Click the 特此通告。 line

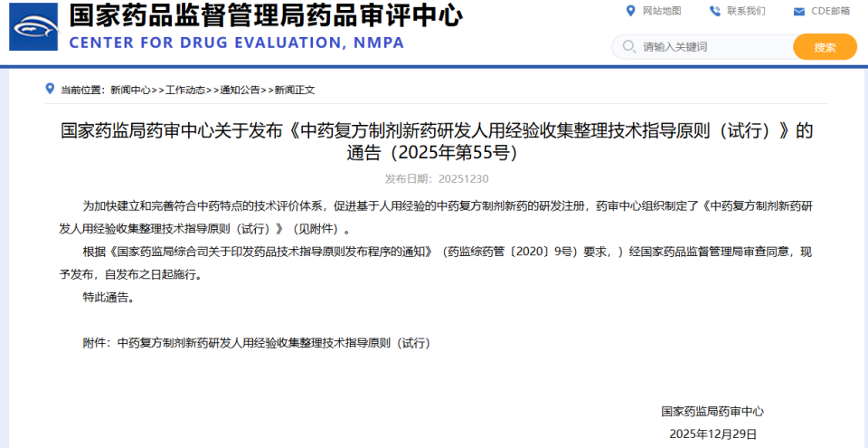108,298
